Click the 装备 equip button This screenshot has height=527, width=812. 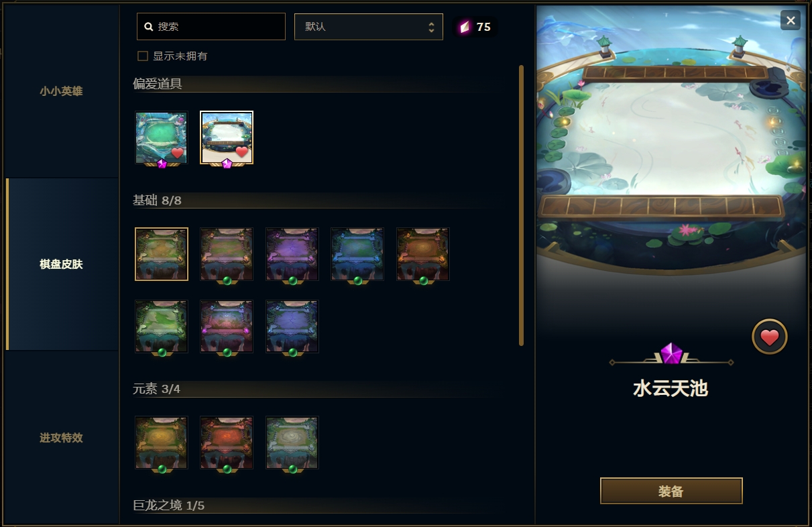click(x=671, y=491)
